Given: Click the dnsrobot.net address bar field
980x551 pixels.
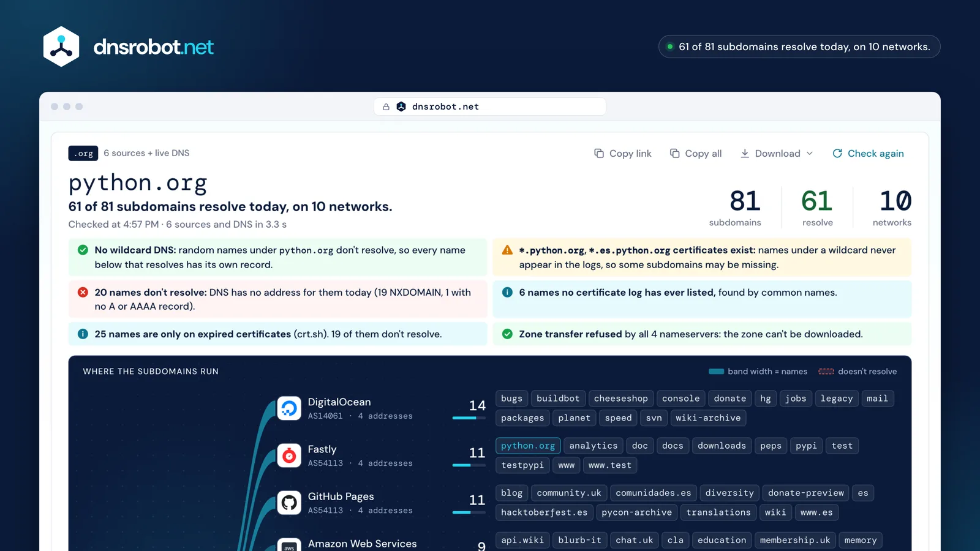Looking at the screenshot, I should [x=490, y=107].
